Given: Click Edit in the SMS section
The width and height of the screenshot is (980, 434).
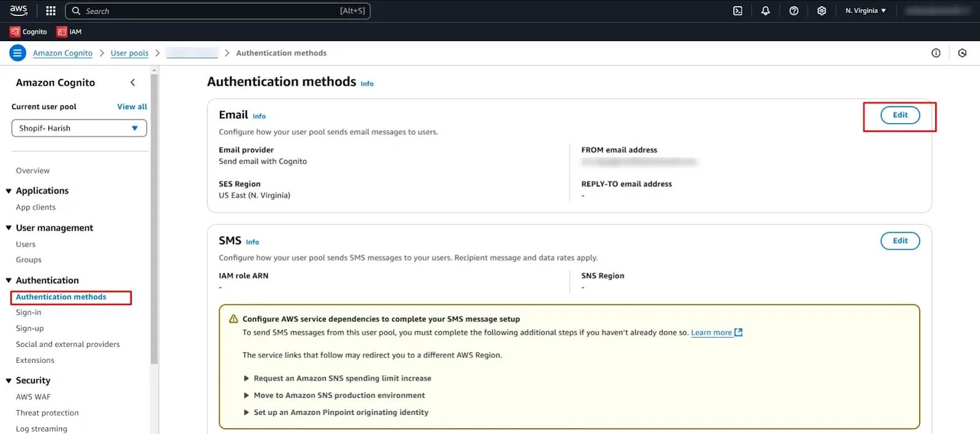Looking at the screenshot, I should (x=900, y=241).
